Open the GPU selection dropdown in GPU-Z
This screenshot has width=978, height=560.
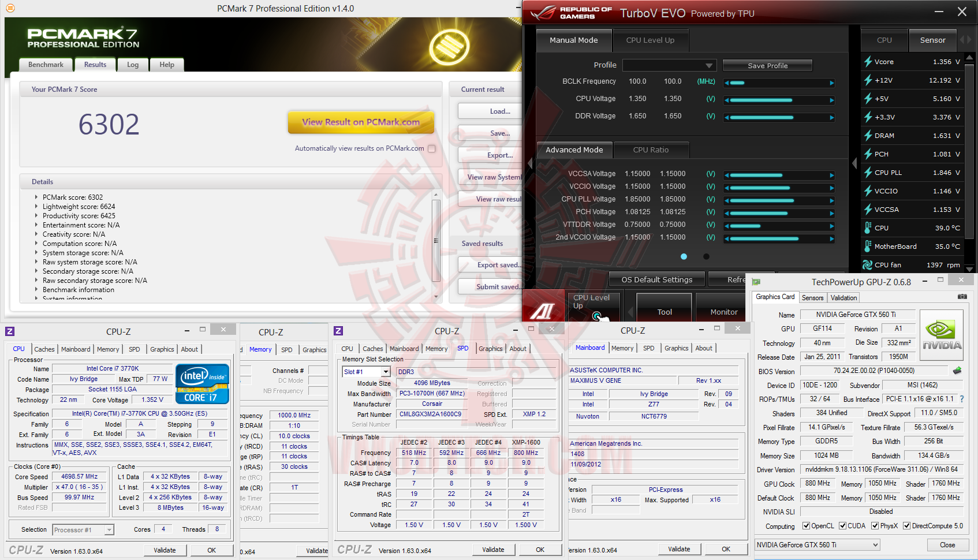pyautogui.click(x=818, y=545)
